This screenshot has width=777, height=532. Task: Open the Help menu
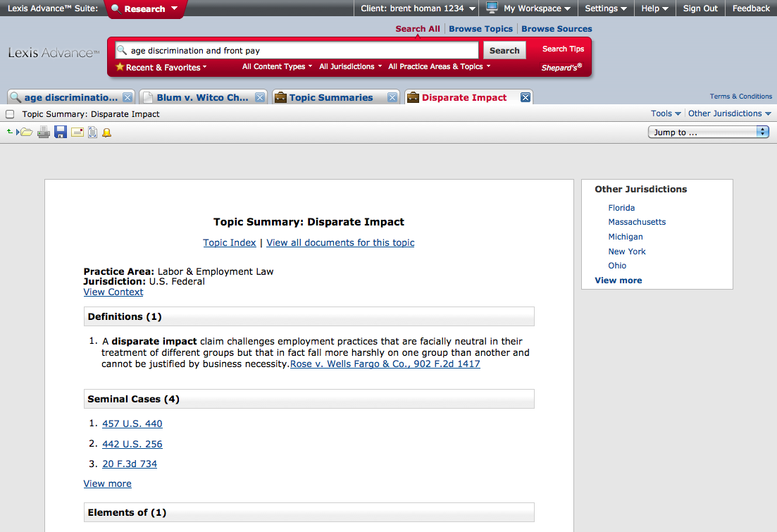click(654, 8)
